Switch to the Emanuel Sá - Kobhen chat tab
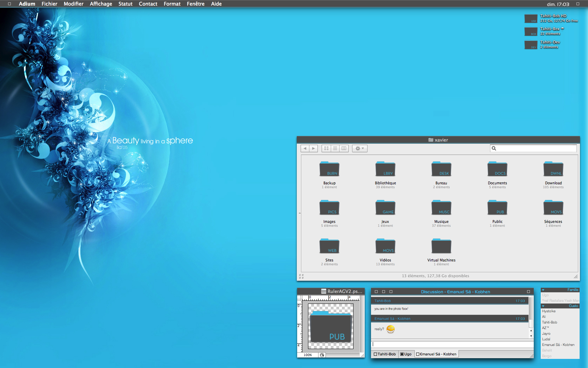 436,354
